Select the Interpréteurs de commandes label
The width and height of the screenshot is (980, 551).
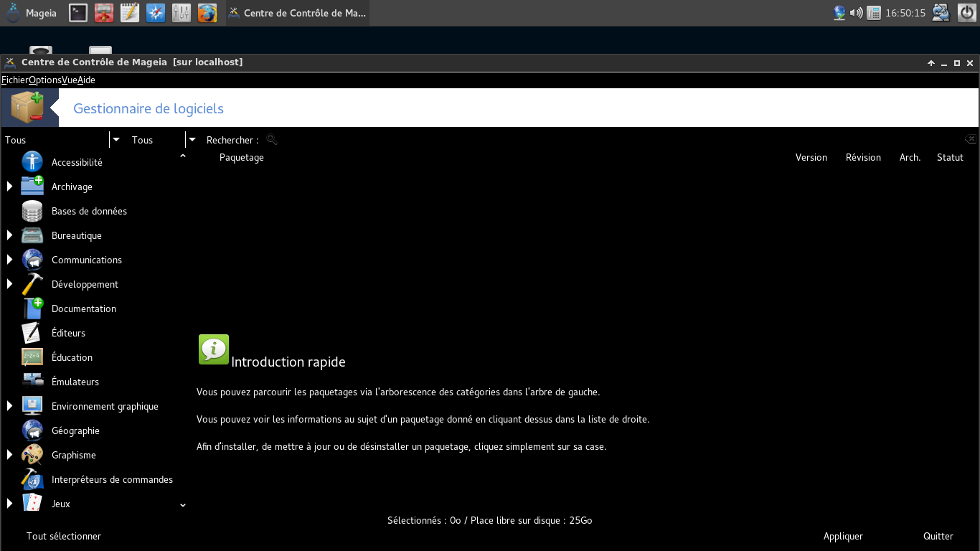point(112,479)
